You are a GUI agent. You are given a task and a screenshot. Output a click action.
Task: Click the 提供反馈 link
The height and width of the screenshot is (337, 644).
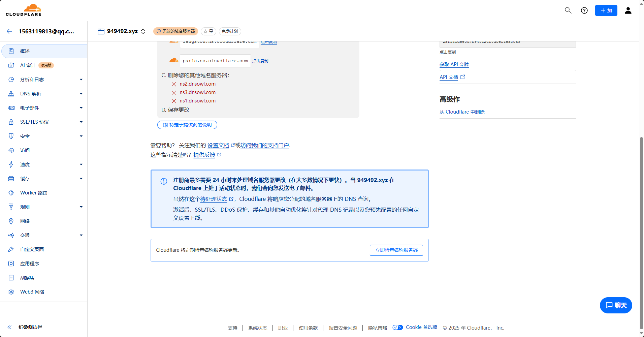pos(204,155)
